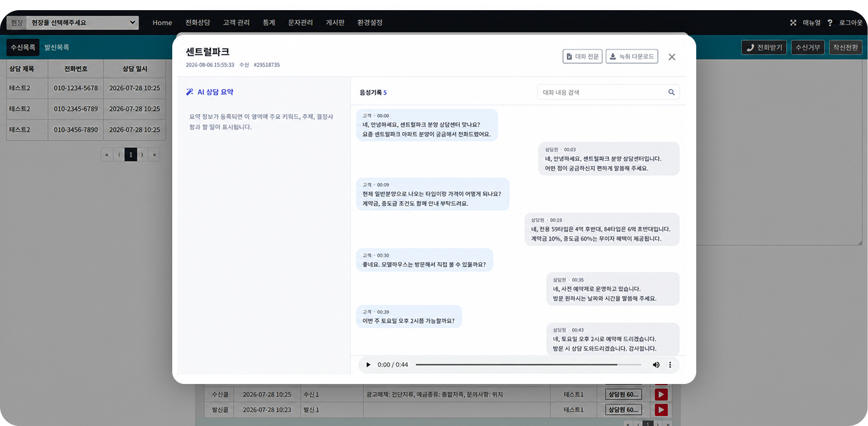
Task: Click the 상담원 60... button in the 발신콜 row
Action: pos(623,410)
